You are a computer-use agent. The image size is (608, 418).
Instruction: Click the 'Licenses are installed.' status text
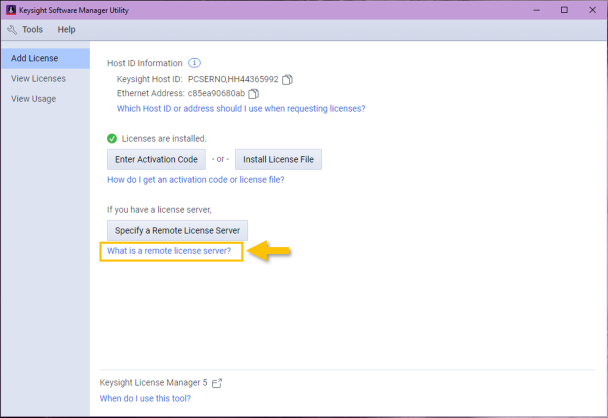coord(164,139)
